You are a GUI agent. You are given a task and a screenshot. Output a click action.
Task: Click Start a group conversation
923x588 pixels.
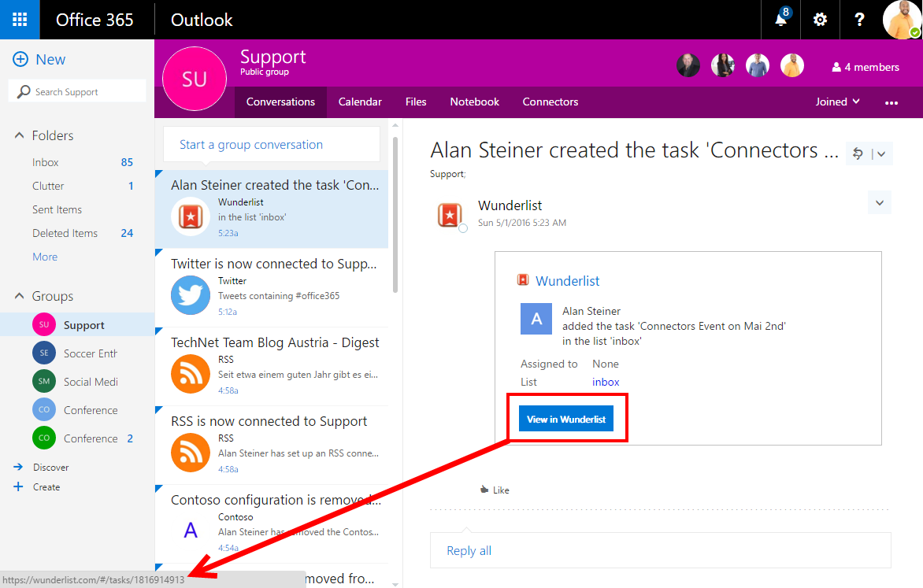272,144
